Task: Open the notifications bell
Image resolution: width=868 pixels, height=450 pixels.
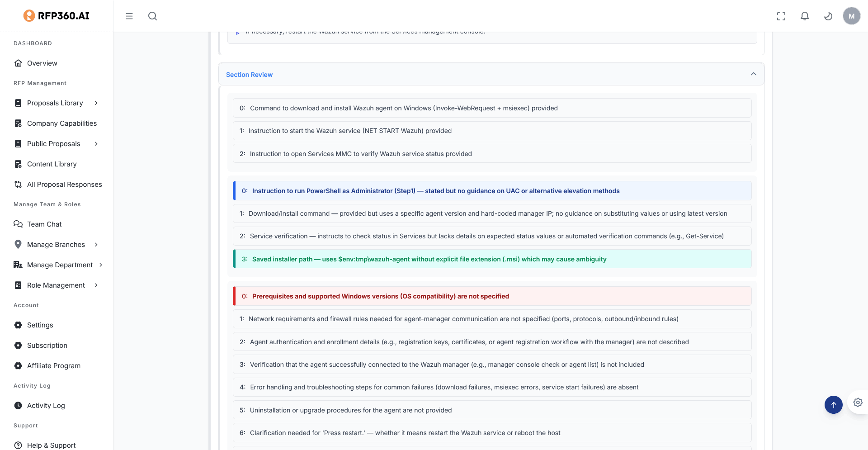Action: [x=804, y=16]
